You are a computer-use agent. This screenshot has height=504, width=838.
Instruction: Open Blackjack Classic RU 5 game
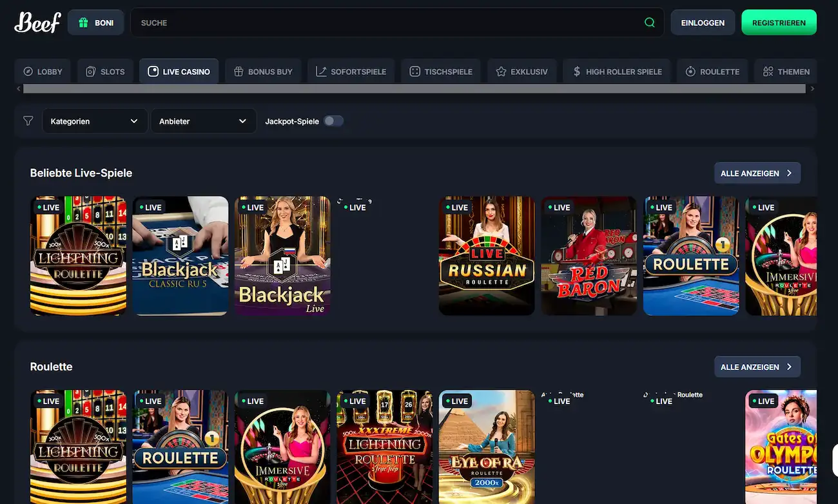coord(180,256)
